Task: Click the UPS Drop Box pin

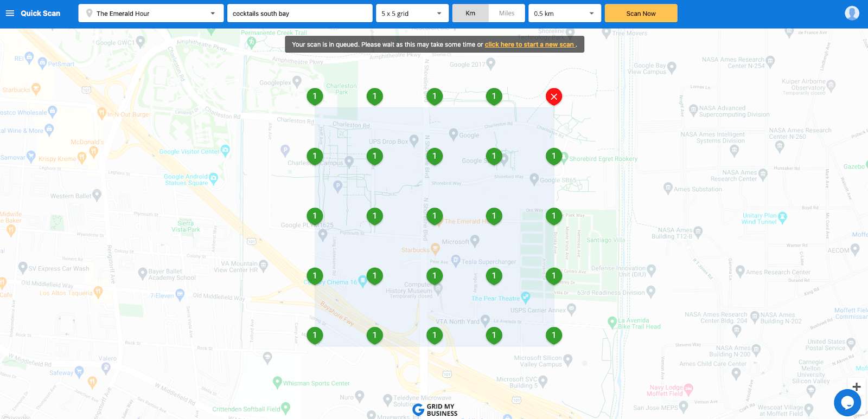Action: tap(414, 140)
